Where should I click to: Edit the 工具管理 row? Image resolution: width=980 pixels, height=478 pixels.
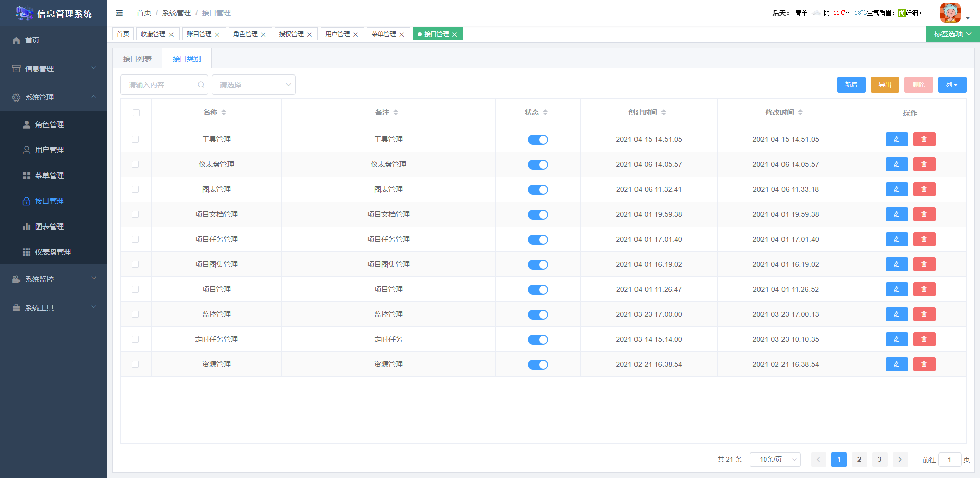(896, 139)
